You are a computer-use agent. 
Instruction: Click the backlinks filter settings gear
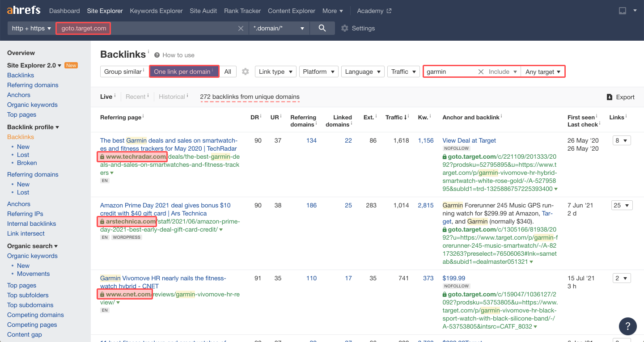(245, 72)
